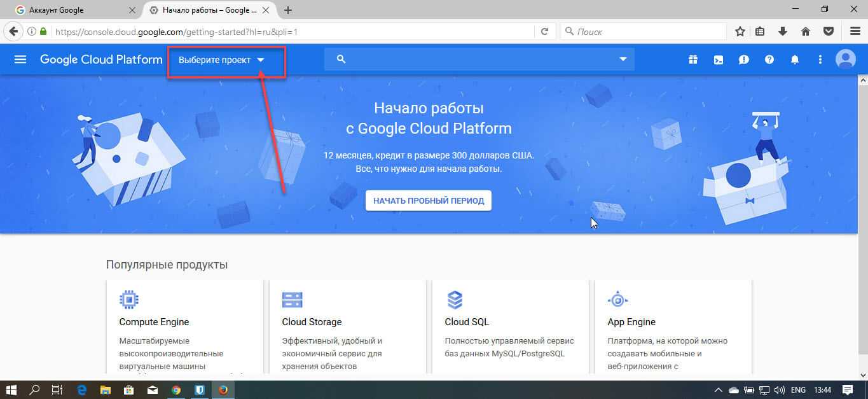Expand the 'Выберите проект' project selector

(221, 60)
